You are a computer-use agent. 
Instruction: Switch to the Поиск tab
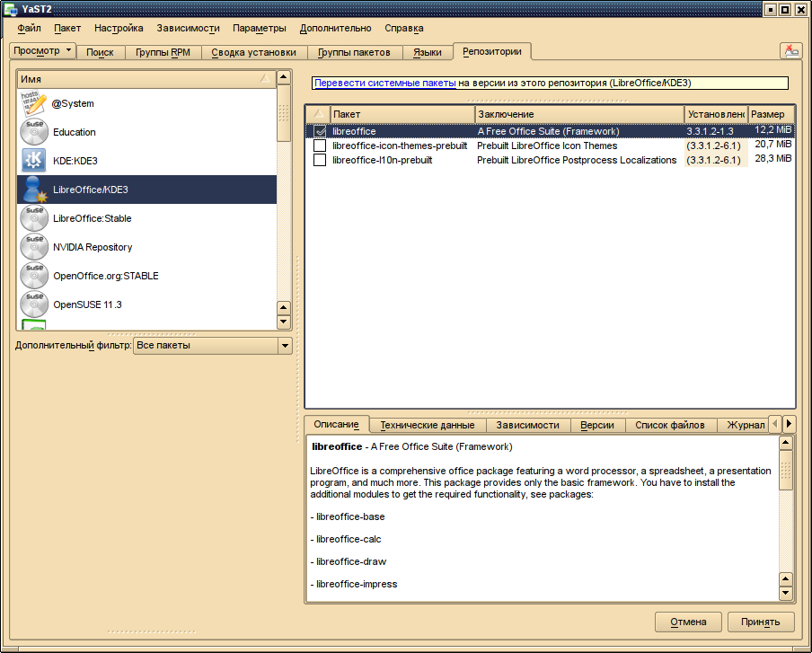tap(100, 52)
